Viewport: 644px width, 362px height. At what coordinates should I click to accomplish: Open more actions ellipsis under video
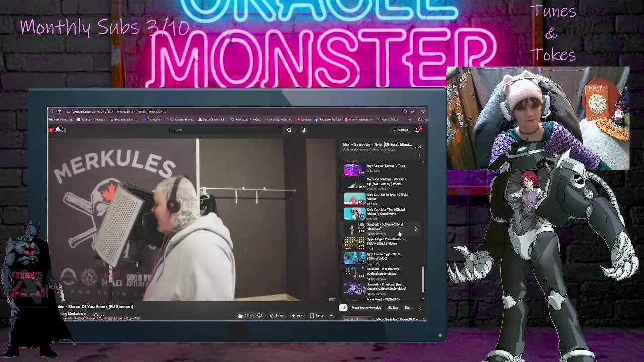tap(331, 316)
